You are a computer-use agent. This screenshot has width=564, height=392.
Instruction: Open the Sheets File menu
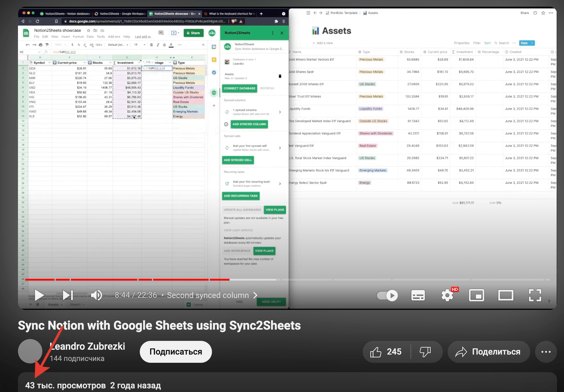click(37, 37)
